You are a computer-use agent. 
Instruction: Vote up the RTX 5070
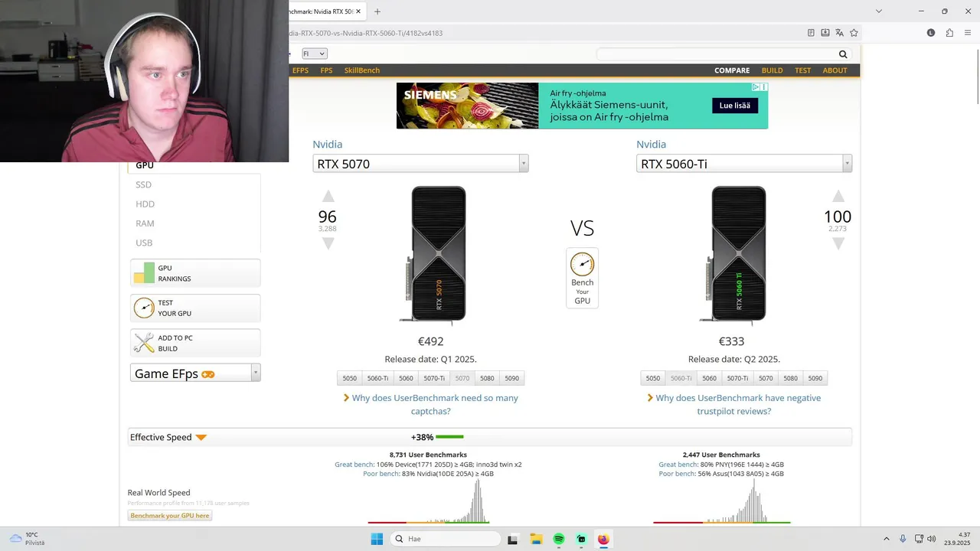click(328, 197)
